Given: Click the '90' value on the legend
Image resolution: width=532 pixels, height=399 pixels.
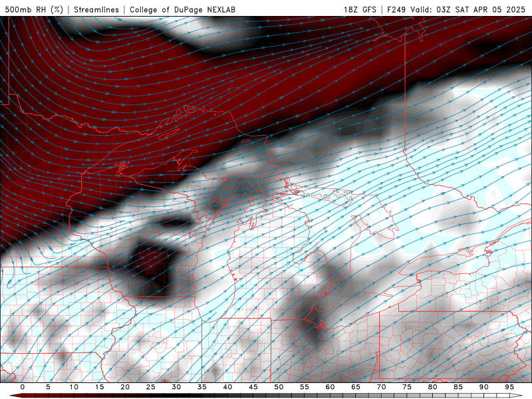Looking at the screenshot, I should (x=484, y=387).
